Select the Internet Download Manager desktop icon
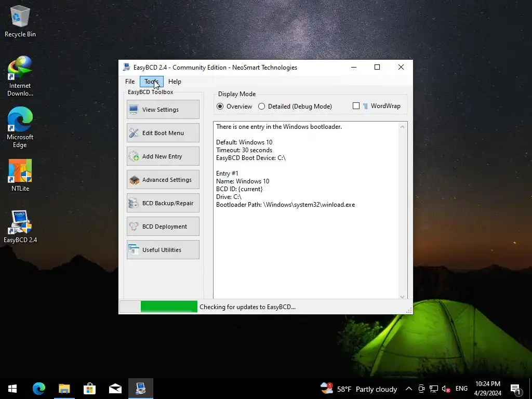 (x=20, y=77)
